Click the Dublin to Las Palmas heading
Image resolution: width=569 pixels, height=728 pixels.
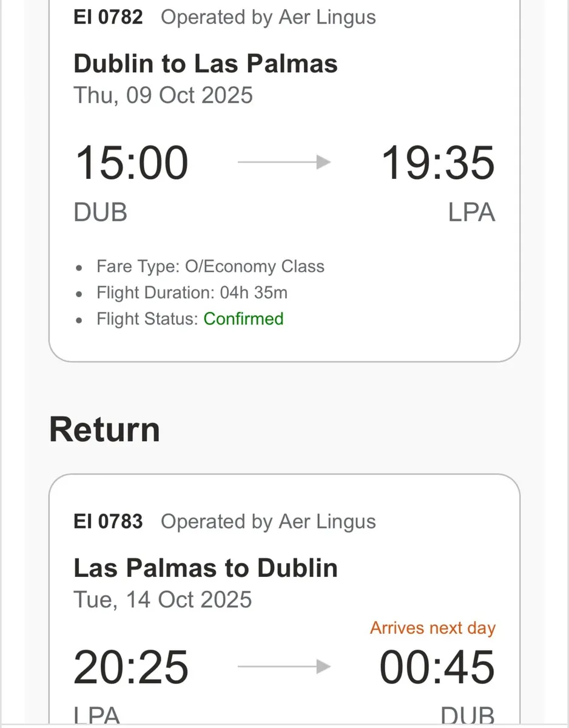coord(206,63)
